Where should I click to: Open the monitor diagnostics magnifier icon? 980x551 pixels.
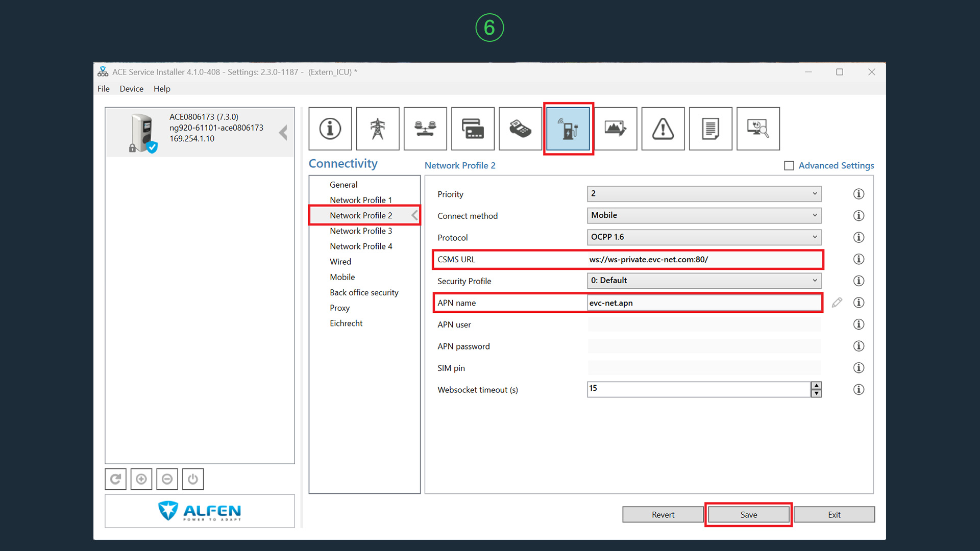tap(758, 129)
